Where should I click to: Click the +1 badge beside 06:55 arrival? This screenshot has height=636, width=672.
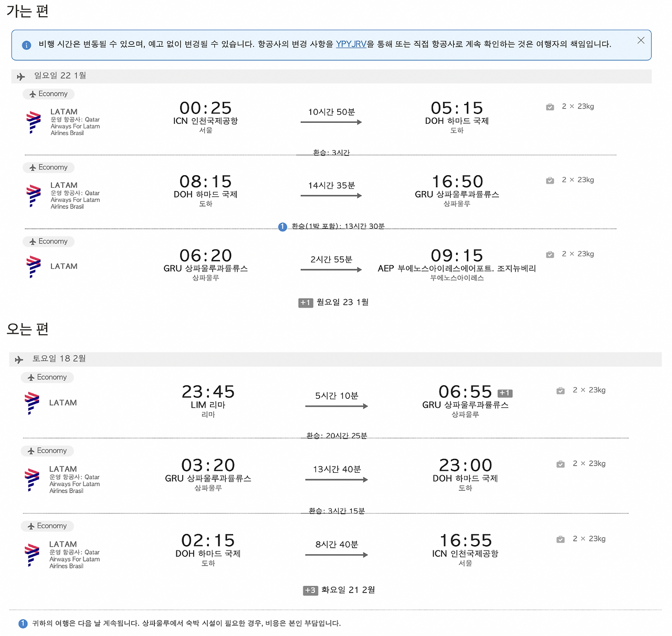pyautogui.click(x=505, y=393)
